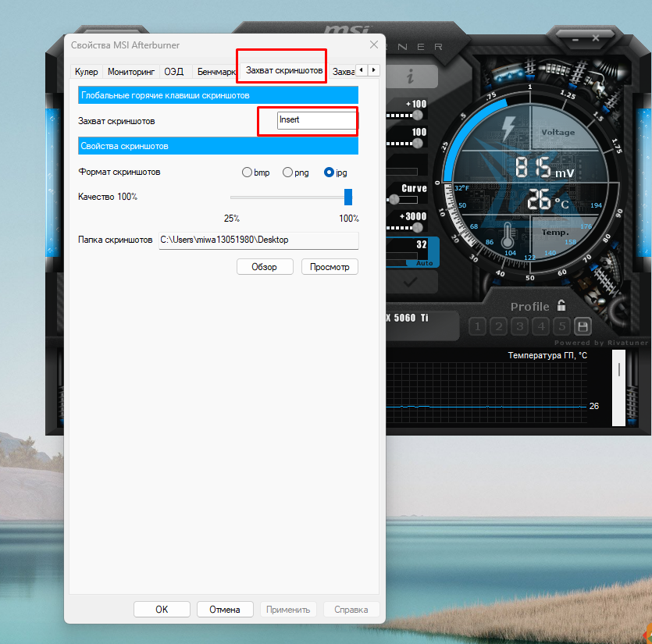Open the Afterburner info i button

(411, 76)
